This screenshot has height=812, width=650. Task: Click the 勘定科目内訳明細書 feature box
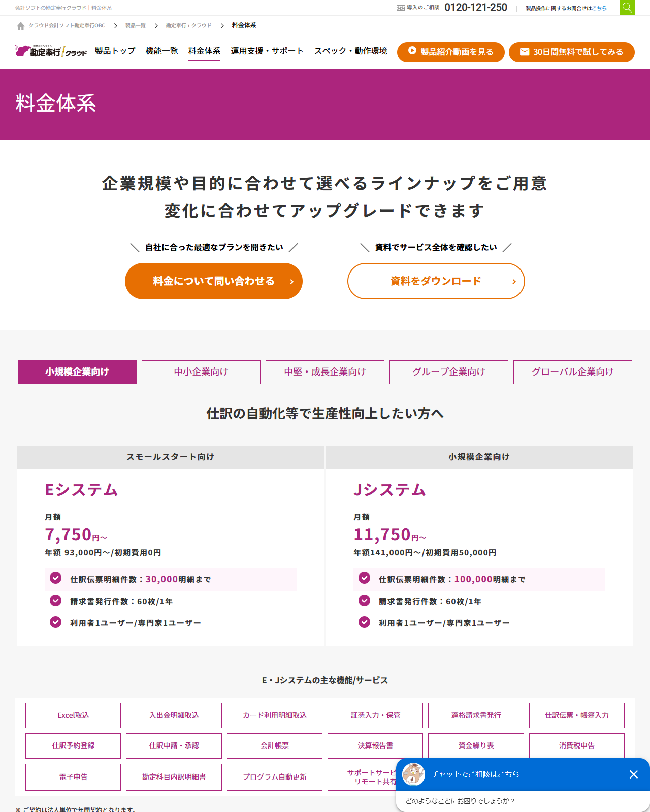[174, 777]
